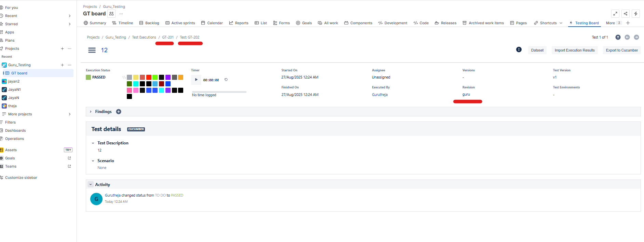
Task: Expand the Findings section
Action: click(91, 112)
